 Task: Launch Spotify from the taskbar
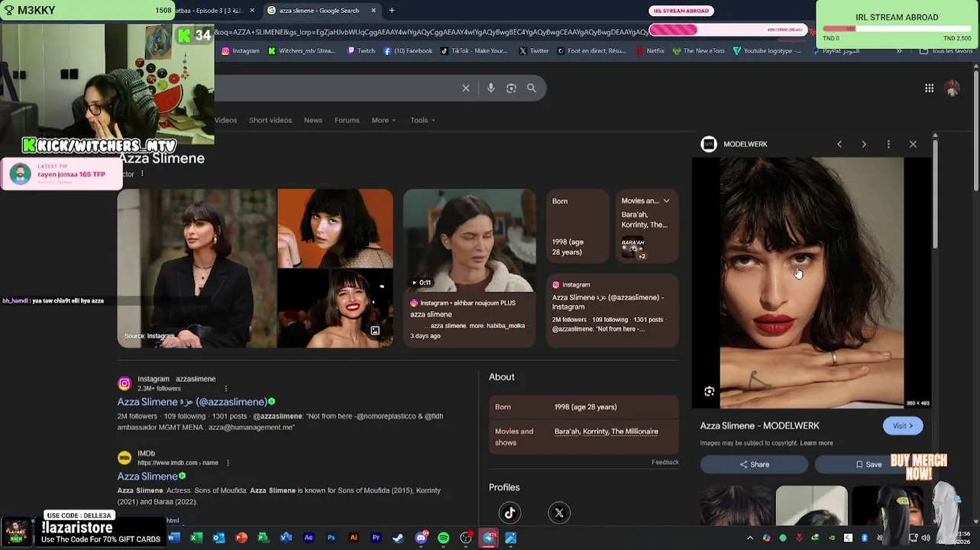443,538
